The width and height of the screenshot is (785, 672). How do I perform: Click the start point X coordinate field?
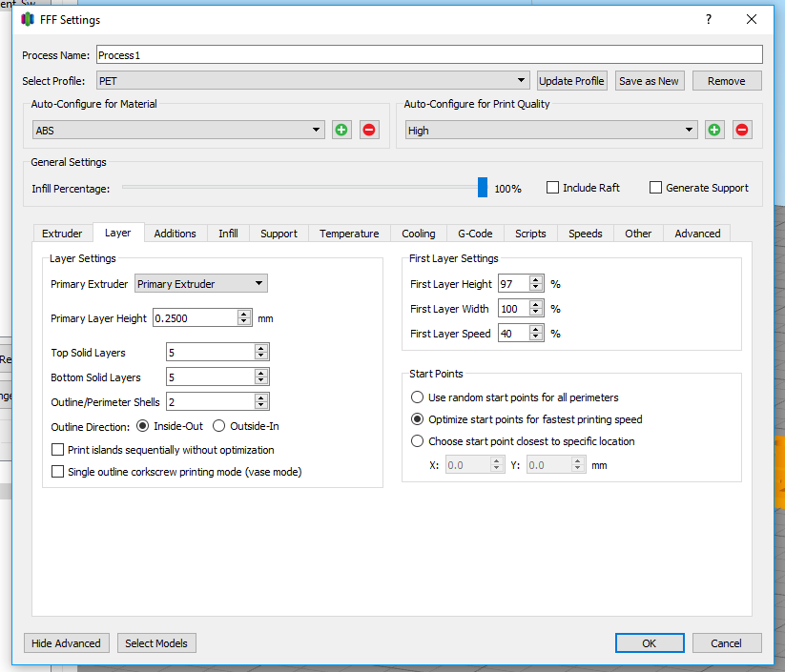(x=468, y=465)
